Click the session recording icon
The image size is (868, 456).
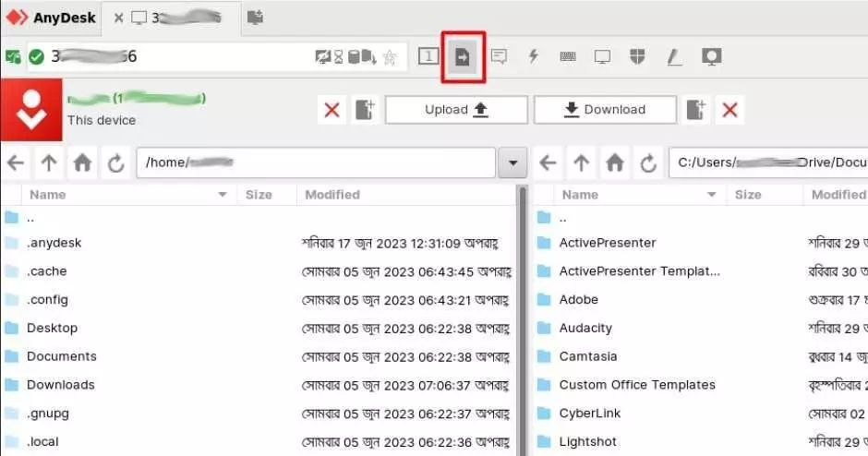pyautogui.click(x=711, y=56)
